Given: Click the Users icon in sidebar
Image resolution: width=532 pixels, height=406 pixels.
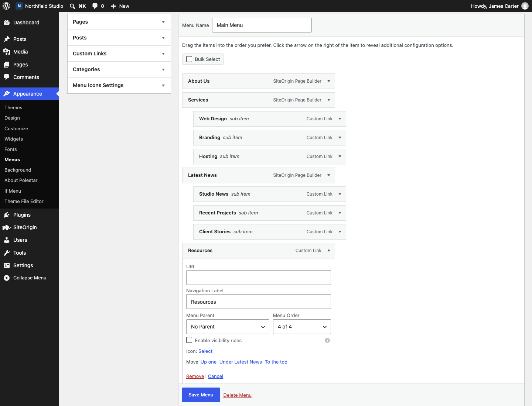Looking at the screenshot, I should coord(7,240).
